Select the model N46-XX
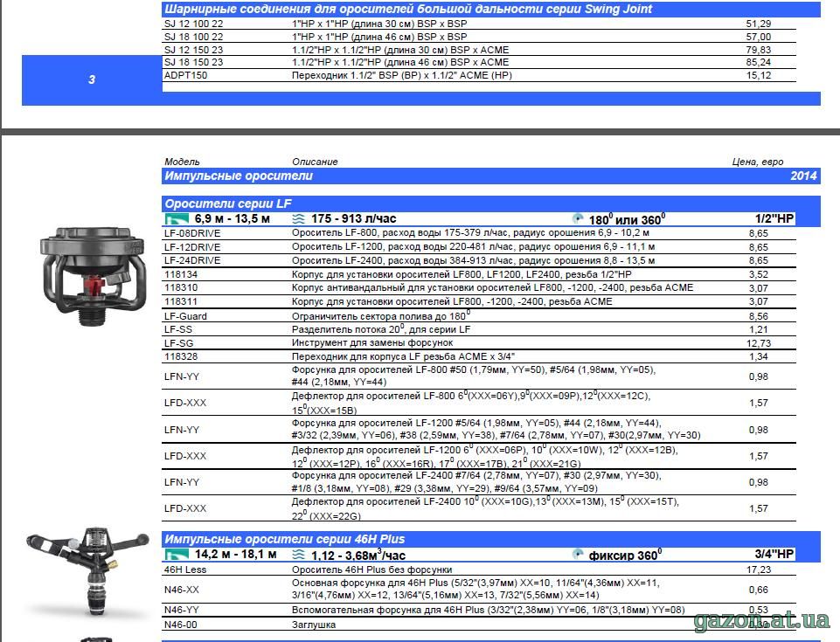This screenshot has height=642, width=840. [x=181, y=590]
